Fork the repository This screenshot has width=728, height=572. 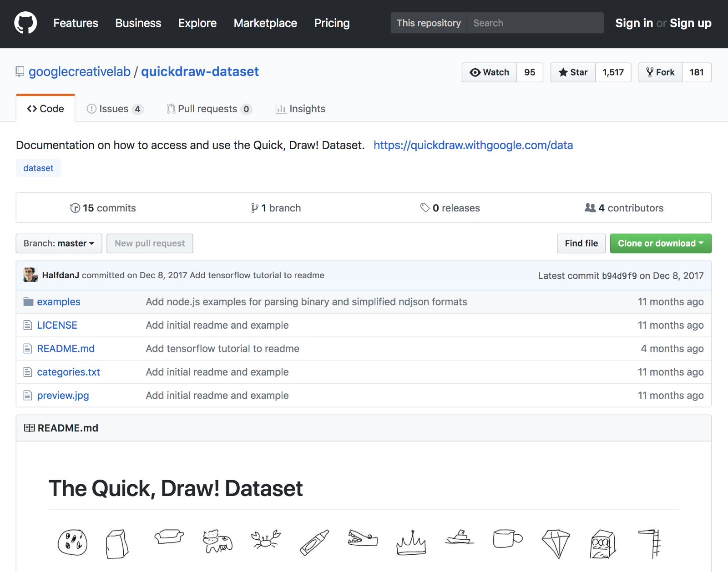click(x=661, y=72)
